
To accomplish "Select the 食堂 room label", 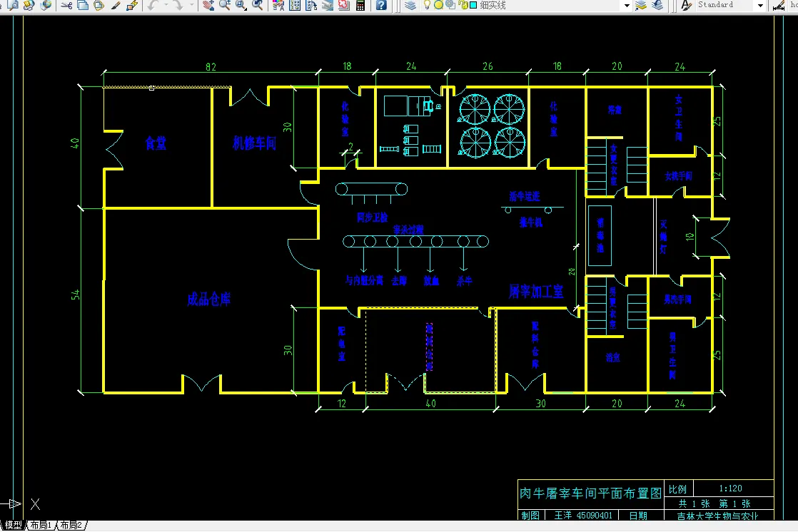I will [156, 143].
